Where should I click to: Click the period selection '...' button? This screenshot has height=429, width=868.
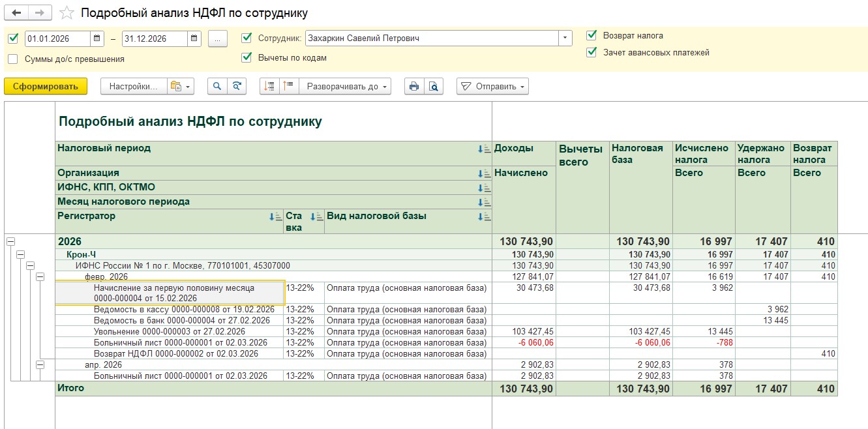coord(217,38)
